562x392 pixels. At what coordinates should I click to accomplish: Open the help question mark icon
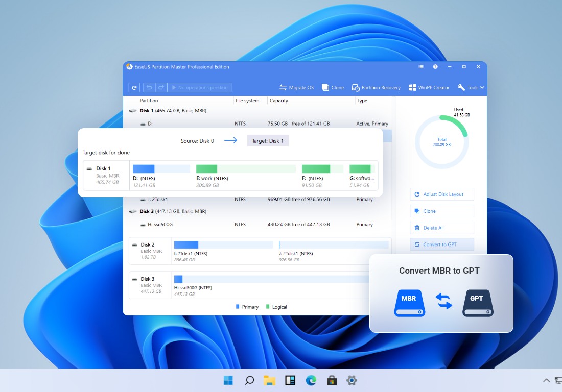(435, 67)
